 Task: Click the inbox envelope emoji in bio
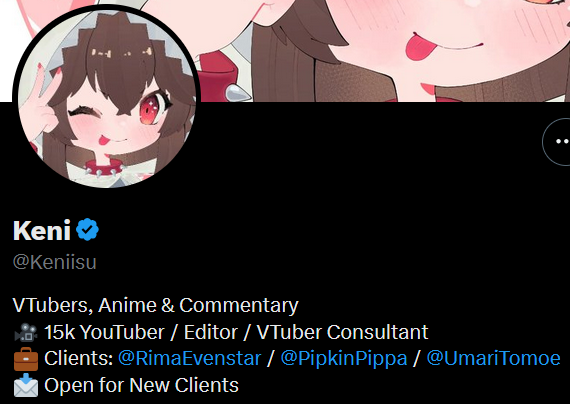26,385
